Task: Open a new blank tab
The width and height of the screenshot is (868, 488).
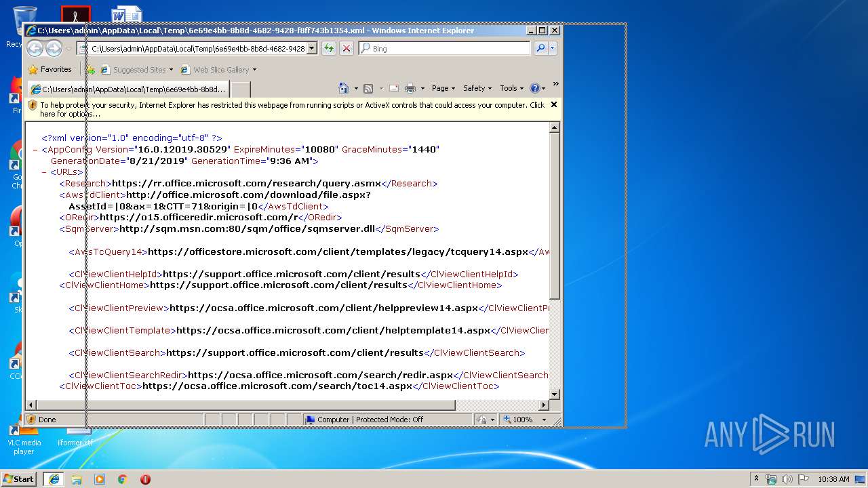Action: (241, 89)
